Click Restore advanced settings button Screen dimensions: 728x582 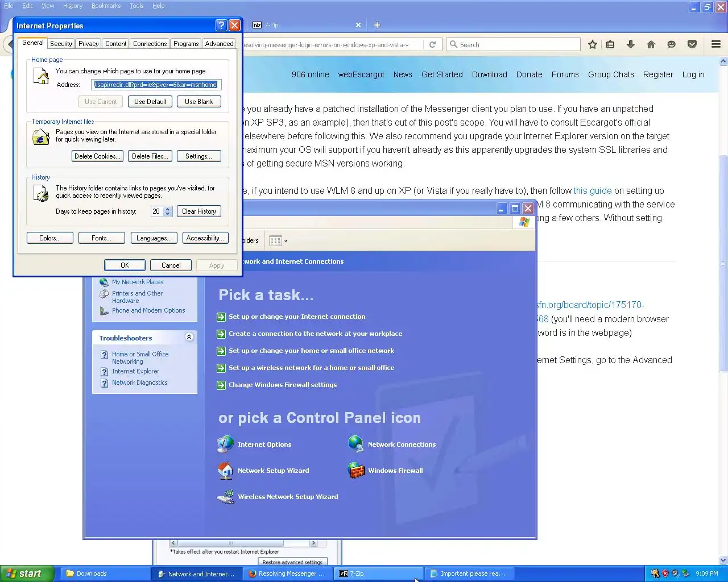tap(292, 562)
